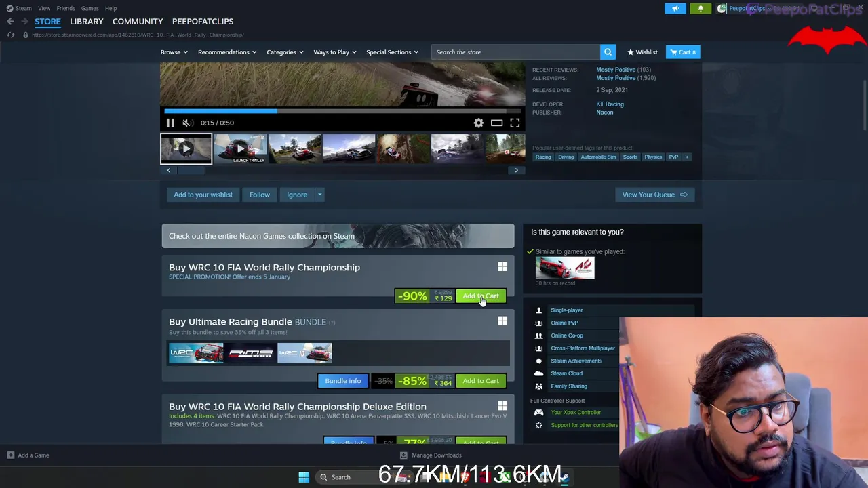Open the Nacon Games collection banner
Viewport: 868px width, 488px height.
click(x=338, y=236)
